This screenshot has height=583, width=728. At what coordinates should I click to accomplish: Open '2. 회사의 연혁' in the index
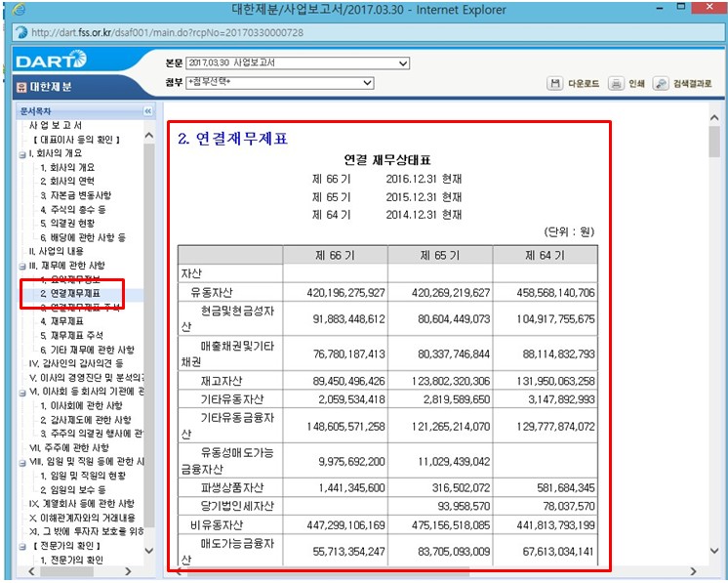click(x=67, y=182)
